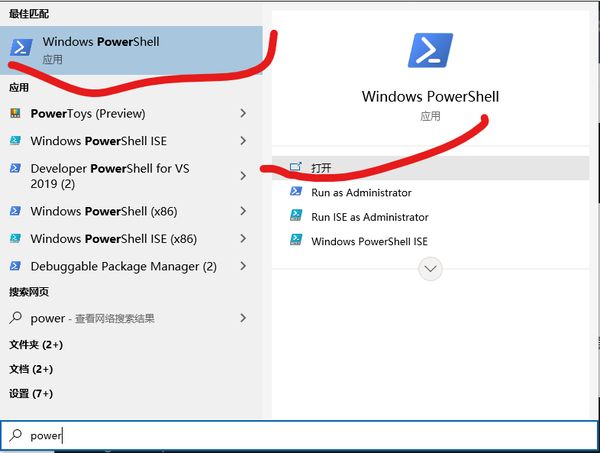Click the Run as Administrator icon

pyautogui.click(x=296, y=191)
